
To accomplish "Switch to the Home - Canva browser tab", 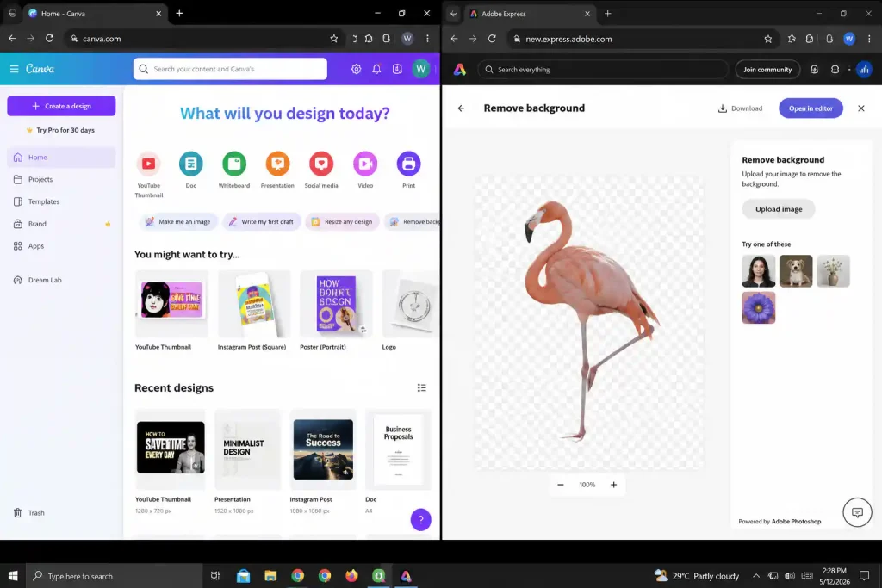I will point(93,14).
